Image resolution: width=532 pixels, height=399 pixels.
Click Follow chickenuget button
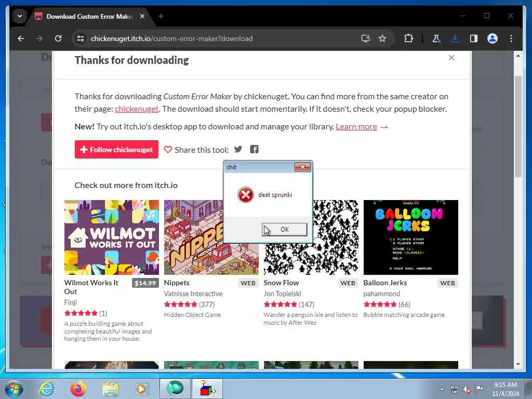pos(116,149)
